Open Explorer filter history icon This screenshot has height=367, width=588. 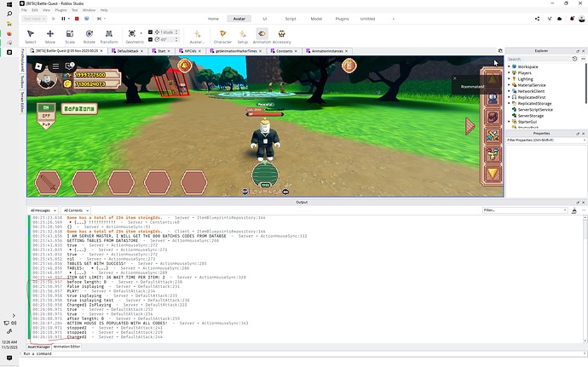574,59
